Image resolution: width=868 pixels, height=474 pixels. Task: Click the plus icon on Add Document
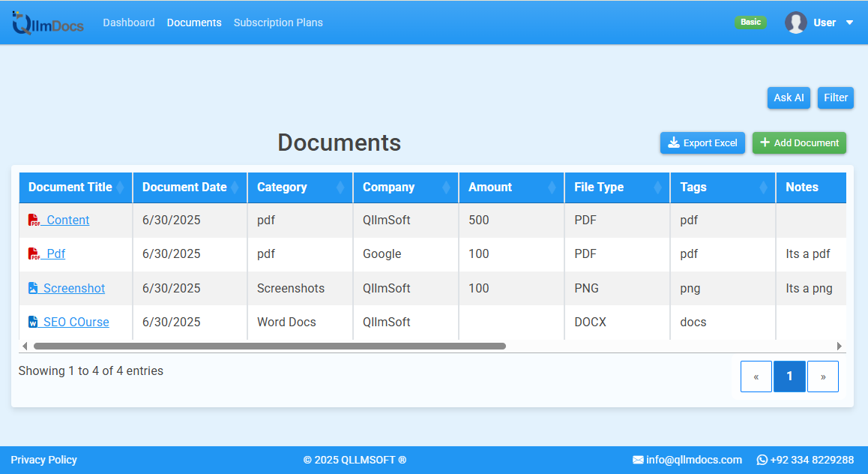click(765, 142)
